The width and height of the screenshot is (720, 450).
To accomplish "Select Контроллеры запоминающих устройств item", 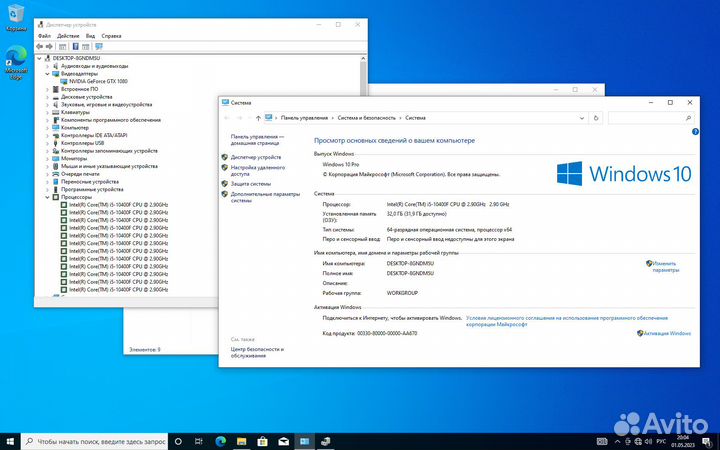I will click(x=109, y=151).
